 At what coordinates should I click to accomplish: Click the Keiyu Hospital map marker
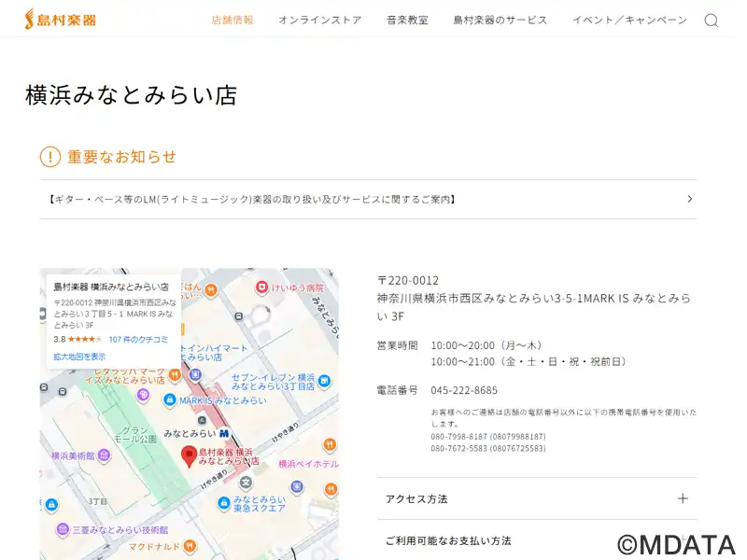(x=262, y=288)
